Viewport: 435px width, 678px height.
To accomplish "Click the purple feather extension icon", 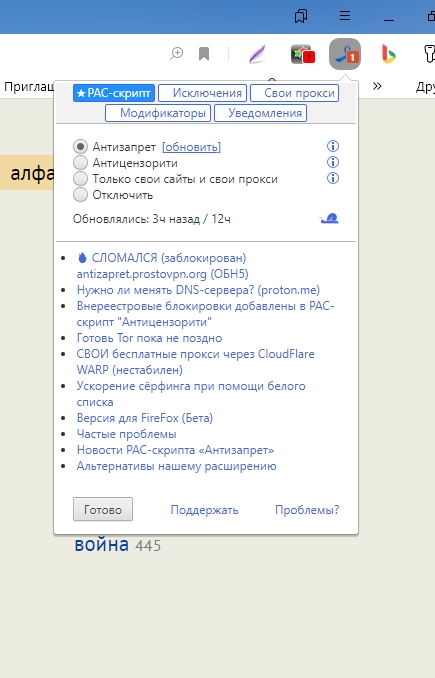I will point(258,54).
